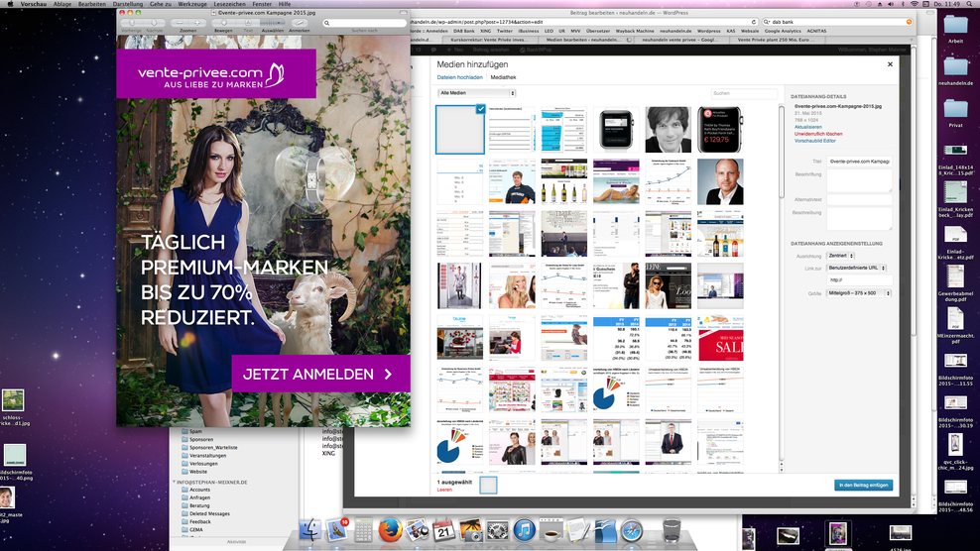The width and height of the screenshot is (980, 551).
Task: Click In den Beitrag einfügen button
Action: point(863,485)
